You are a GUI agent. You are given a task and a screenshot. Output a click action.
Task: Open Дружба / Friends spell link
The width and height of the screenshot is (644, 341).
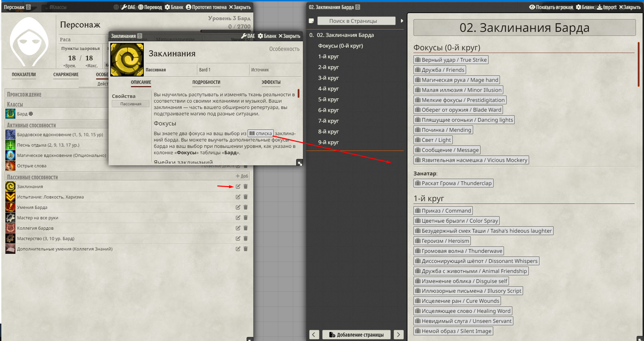440,70
